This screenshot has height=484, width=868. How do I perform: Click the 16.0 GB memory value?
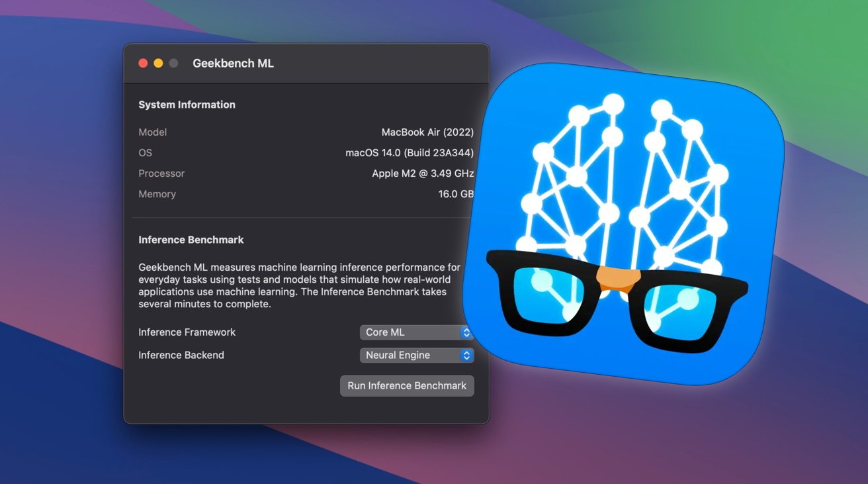[x=455, y=194]
